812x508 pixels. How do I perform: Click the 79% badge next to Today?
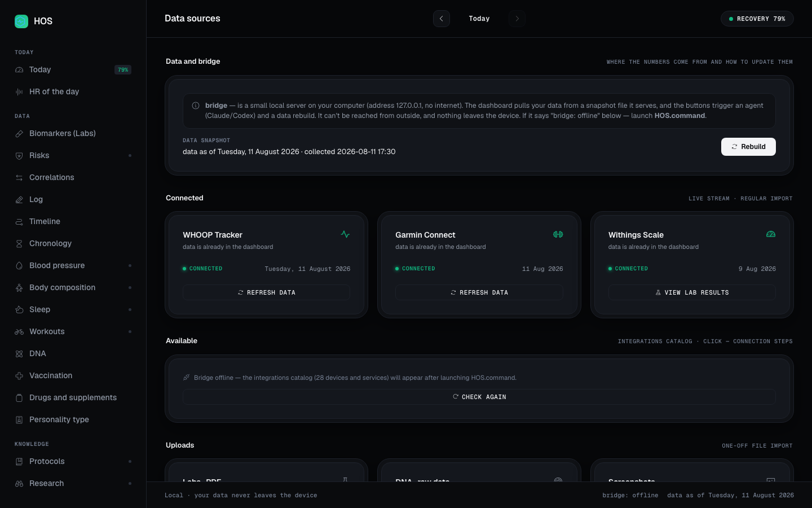(x=123, y=70)
